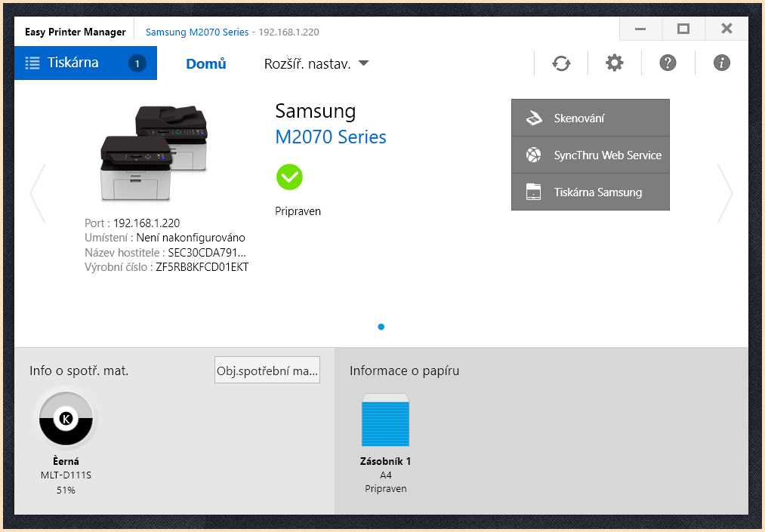Click the Samsung M2070 printer image
The height and width of the screenshot is (532, 765).
click(x=154, y=153)
